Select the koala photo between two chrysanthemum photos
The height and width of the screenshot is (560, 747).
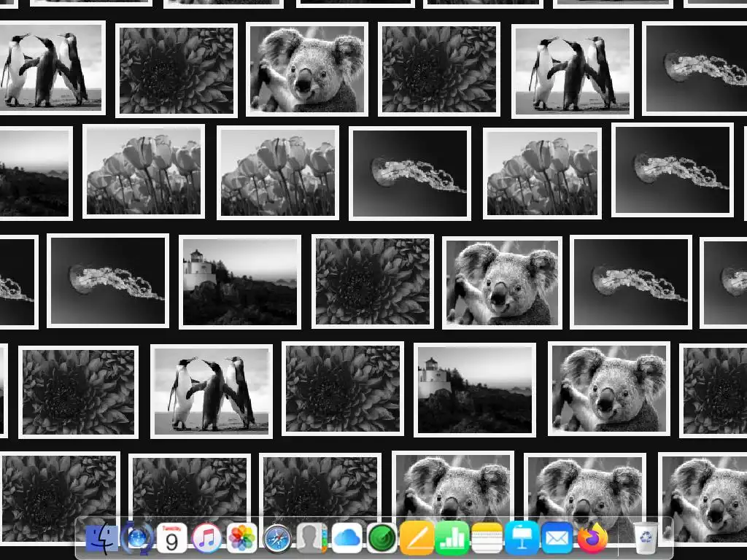coord(307,69)
